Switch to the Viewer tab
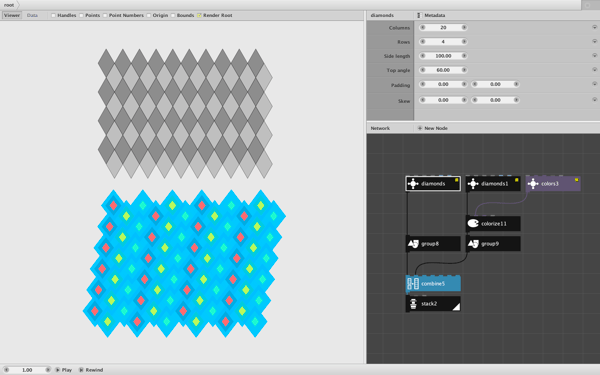Screen dimensions: 600x375 click(x=11, y=15)
